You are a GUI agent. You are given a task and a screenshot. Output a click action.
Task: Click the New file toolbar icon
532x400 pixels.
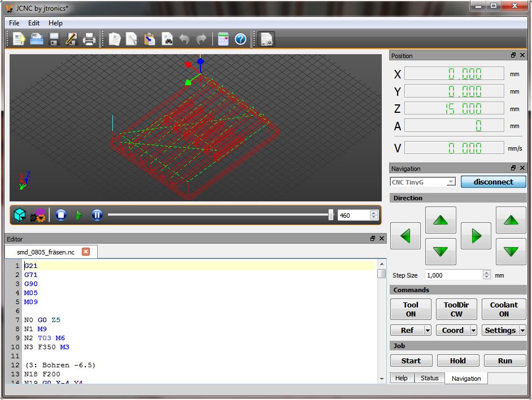19,39
